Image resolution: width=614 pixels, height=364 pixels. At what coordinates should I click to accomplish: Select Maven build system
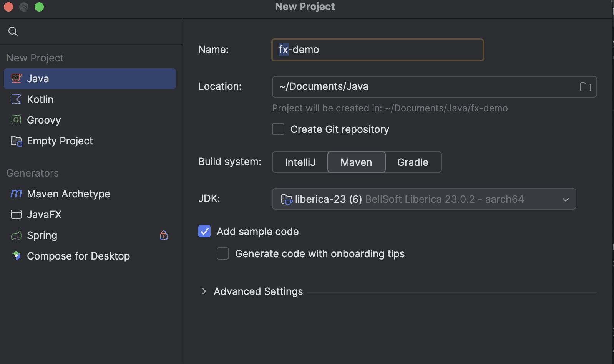(356, 162)
